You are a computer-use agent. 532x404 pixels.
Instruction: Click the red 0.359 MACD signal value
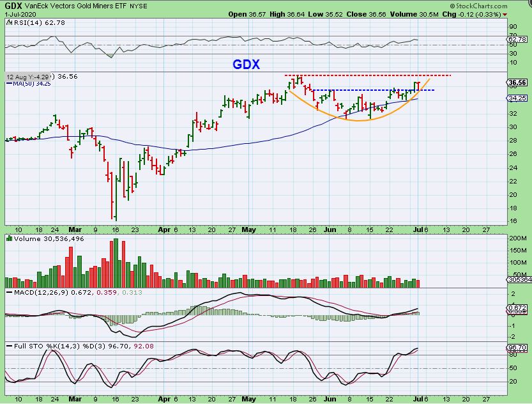click(107, 292)
